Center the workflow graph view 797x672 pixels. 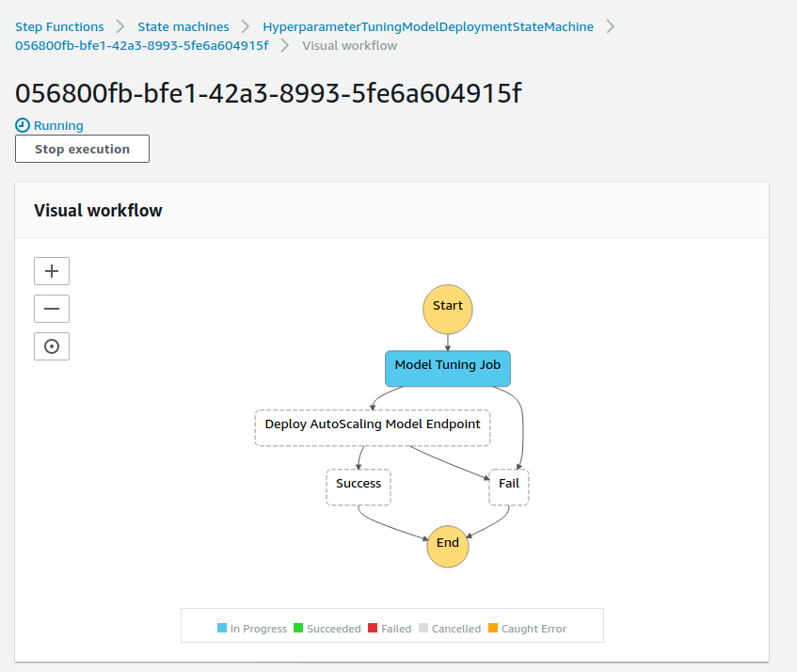[52, 346]
